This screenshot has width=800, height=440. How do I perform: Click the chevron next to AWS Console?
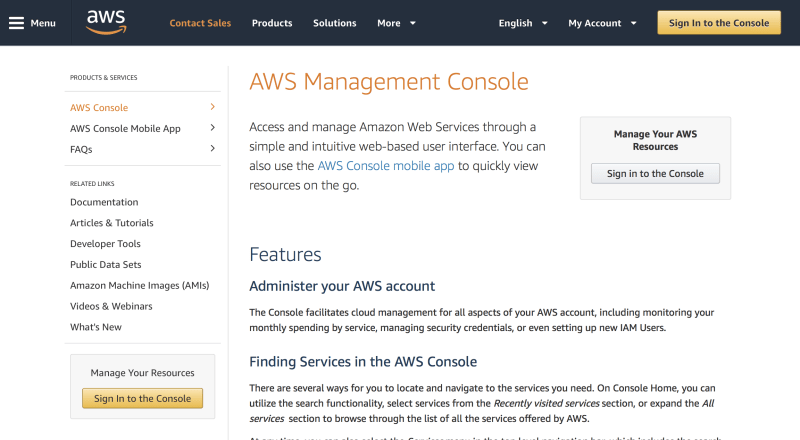tap(212, 107)
